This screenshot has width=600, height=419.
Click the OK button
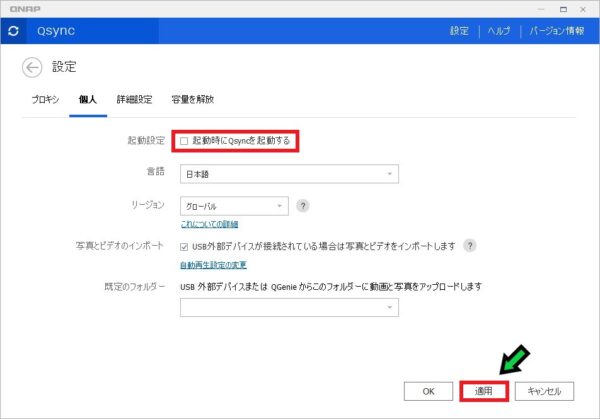tap(428, 391)
